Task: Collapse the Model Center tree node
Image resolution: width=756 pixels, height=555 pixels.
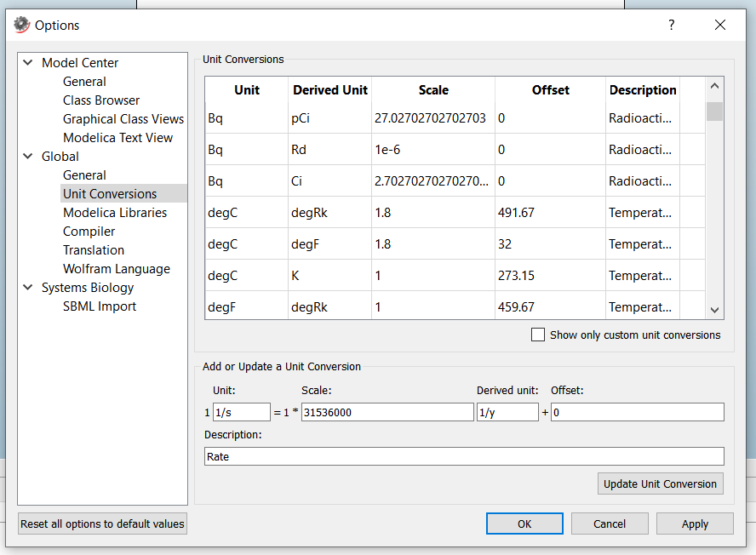Action: pyautogui.click(x=28, y=63)
